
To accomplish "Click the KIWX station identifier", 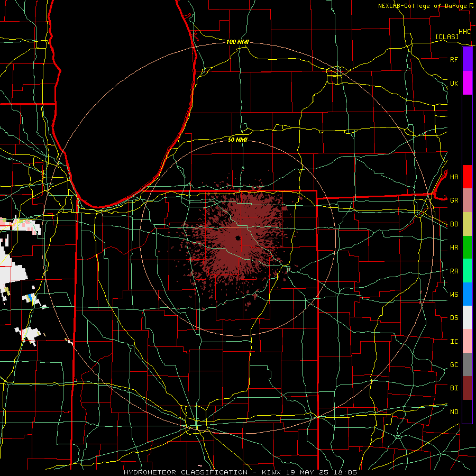I will [272, 472].
